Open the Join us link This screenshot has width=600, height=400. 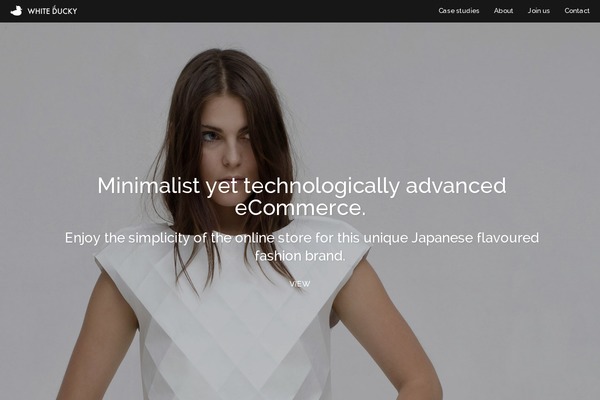(539, 11)
